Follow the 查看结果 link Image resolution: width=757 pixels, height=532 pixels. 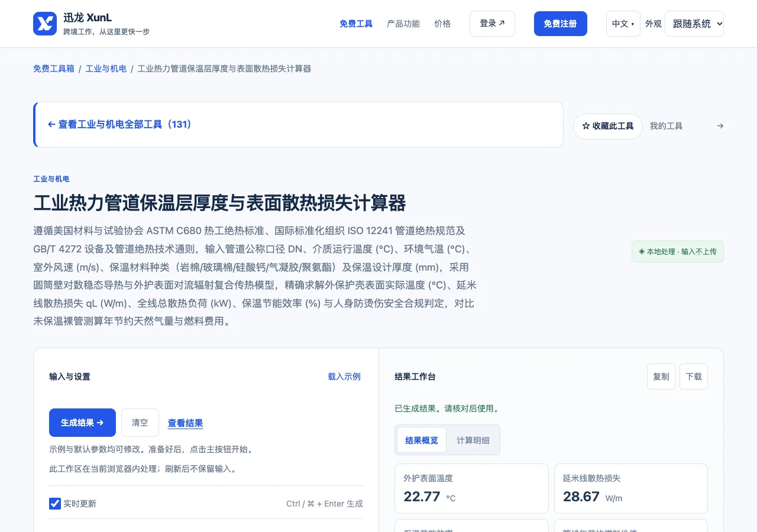[x=186, y=423]
